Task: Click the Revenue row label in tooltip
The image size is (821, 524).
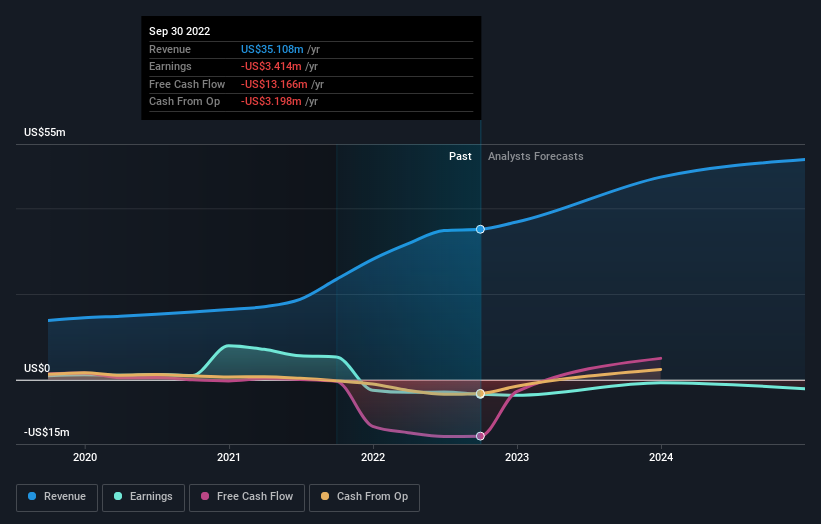Action: pos(170,49)
